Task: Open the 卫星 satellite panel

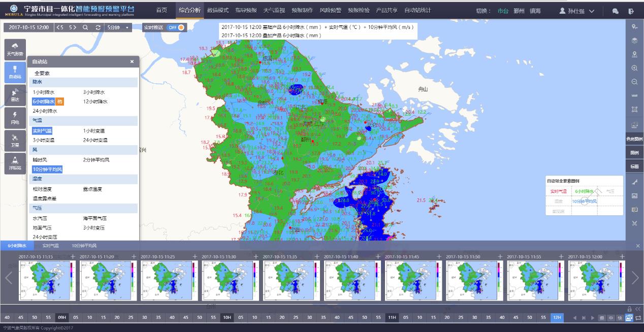Action: tap(15, 140)
